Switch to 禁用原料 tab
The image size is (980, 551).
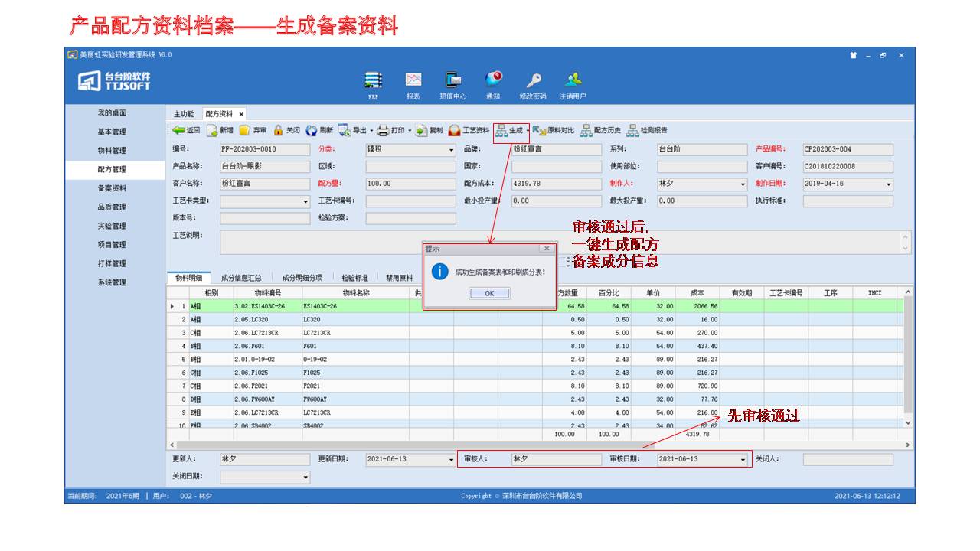pos(399,278)
